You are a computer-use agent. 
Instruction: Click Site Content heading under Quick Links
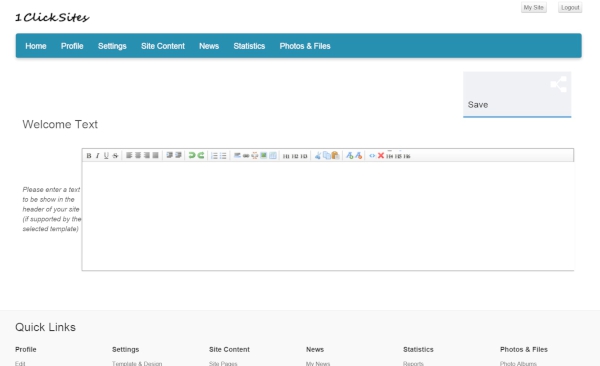229,350
